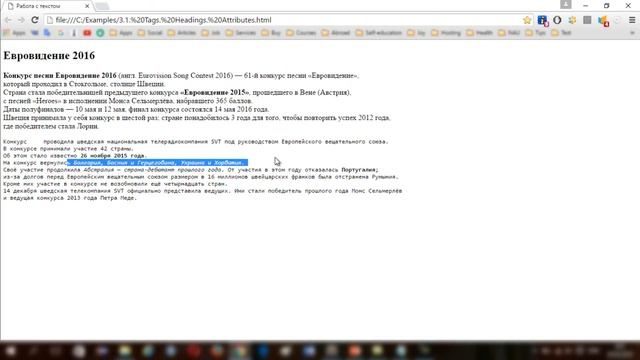640x360 pixels.
Task: Click the heading 'Евровидение 2016'
Action: pos(49,55)
